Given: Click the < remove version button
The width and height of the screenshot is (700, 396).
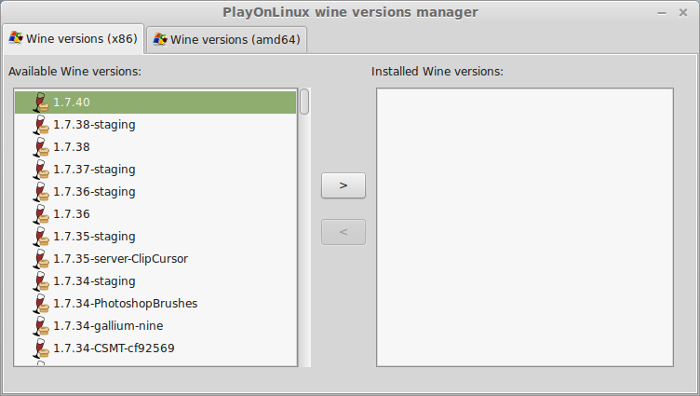Looking at the screenshot, I should (x=343, y=232).
